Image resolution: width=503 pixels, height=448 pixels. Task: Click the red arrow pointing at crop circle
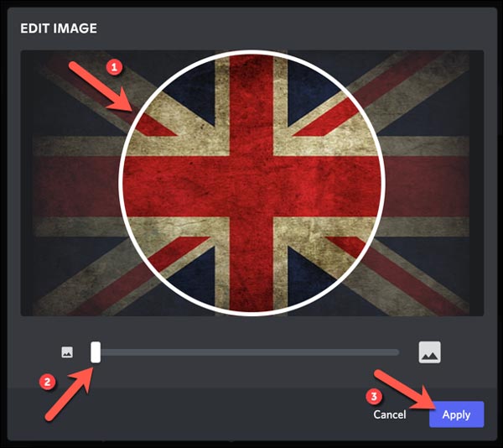pyautogui.click(x=101, y=86)
